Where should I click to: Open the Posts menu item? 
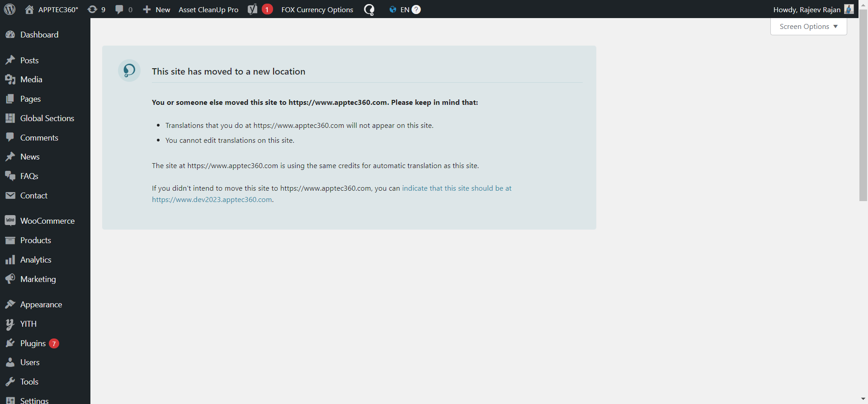point(29,60)
